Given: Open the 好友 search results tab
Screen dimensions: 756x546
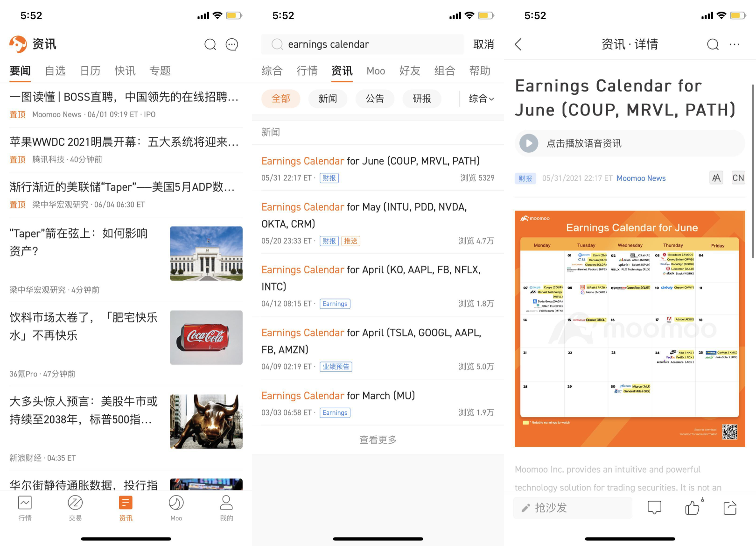Looking at the screenshot, I should (410, 71).
